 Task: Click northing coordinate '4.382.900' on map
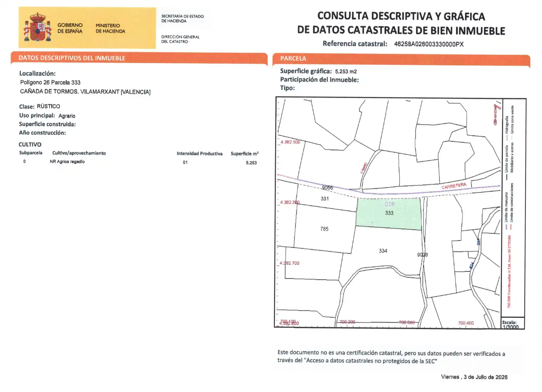click(290, 142)
